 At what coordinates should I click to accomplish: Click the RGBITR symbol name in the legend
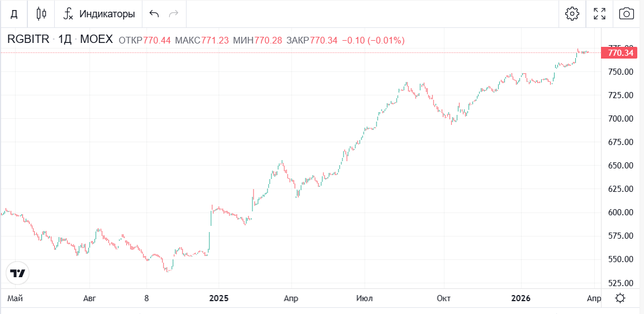pyautogui.click(x=28, y=40)
